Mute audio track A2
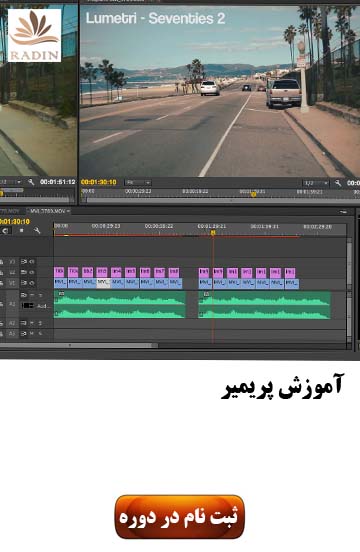Image resolution: width=360 pixels, height=552 pixels. (32, 323)
